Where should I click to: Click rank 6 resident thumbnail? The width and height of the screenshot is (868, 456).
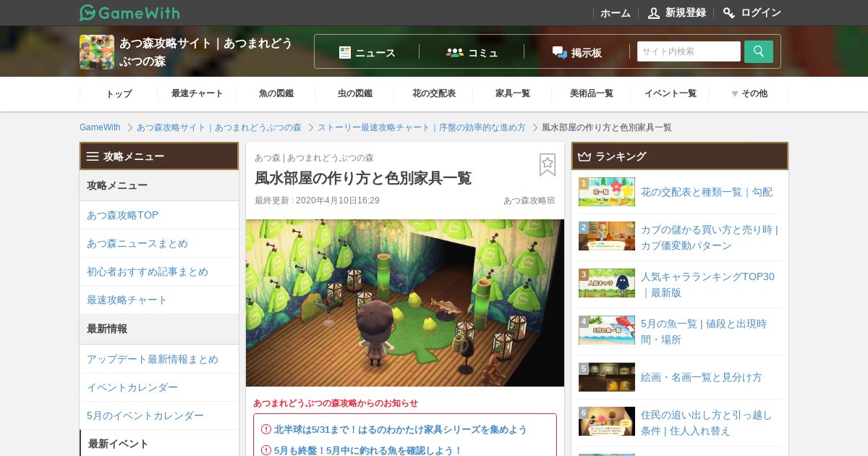607,421
